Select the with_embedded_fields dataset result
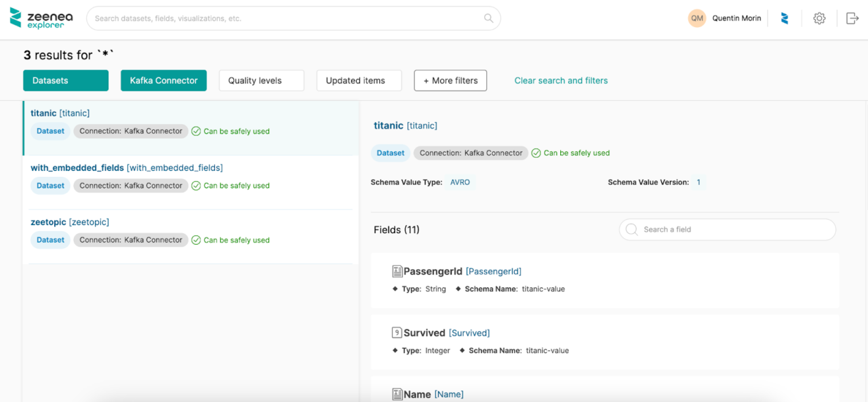 point(77,167)
